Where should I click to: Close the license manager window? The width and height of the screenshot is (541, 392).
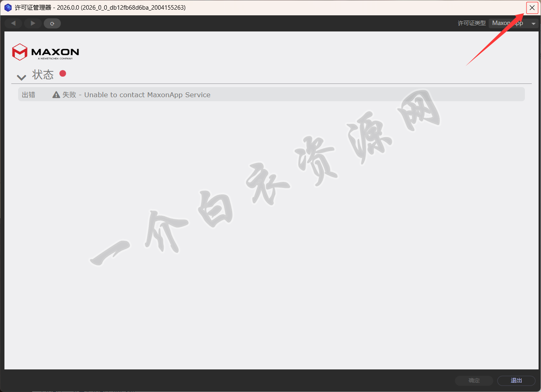[x=532, y=8]
